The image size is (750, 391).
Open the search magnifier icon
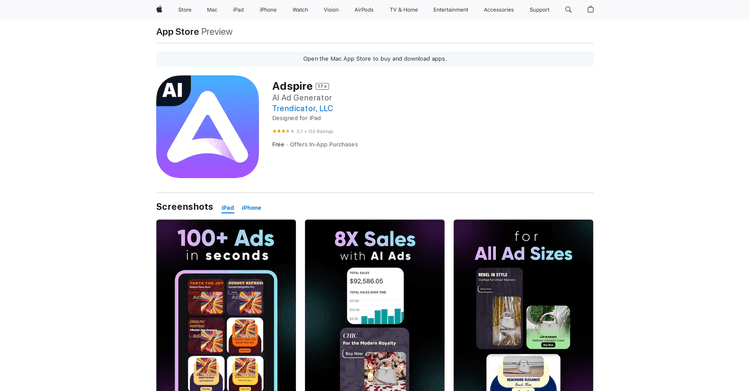coord(568,10)
